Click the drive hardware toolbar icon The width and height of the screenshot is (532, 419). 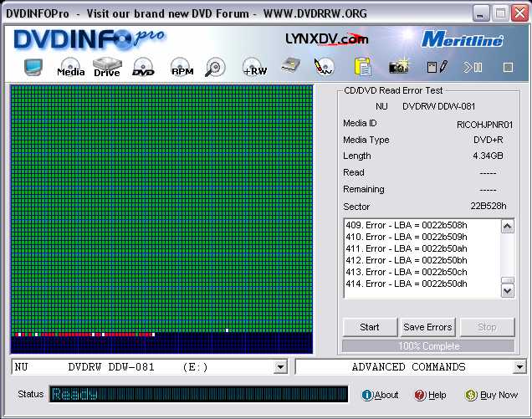(x=291, y=65)
